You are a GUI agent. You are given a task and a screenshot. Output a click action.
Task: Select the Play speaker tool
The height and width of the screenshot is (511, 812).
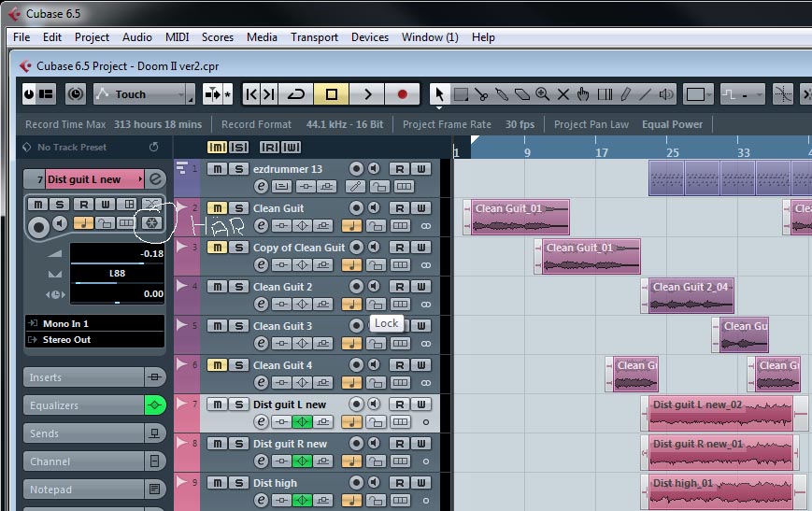[666, 94]
